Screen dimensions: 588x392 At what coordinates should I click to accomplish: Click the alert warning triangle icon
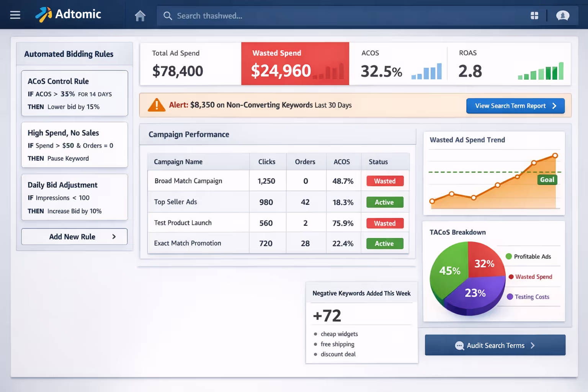point(157,105)
